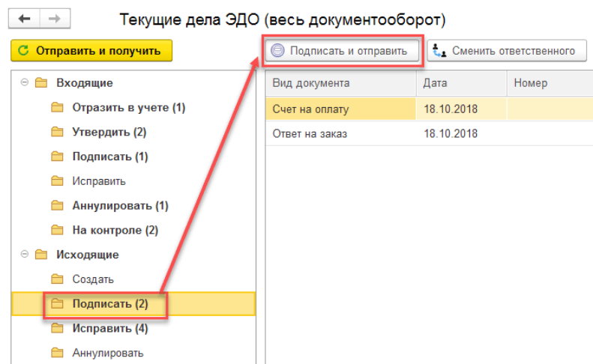Sort by Номер column header
The width and height of the screenshot is (593, 364).
point(550,83)
